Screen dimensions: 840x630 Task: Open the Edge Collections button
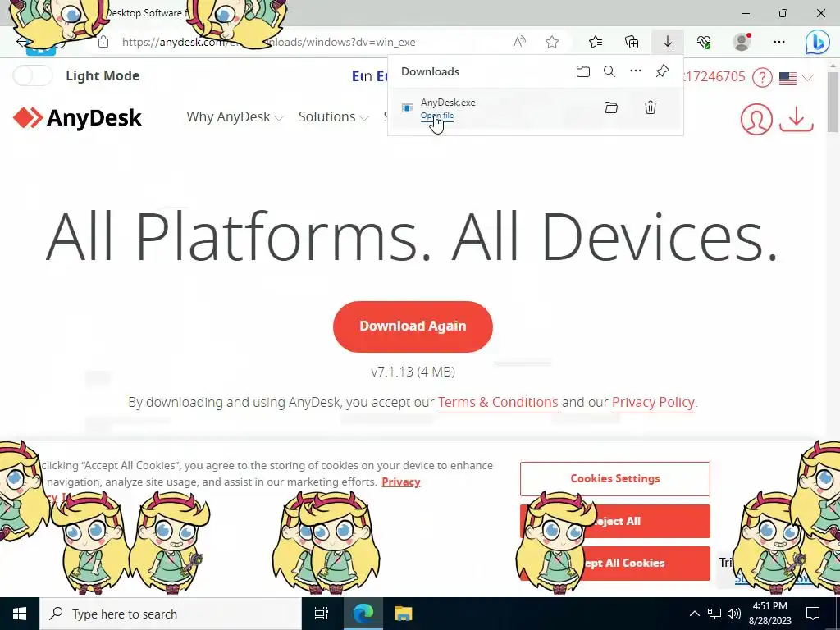632,43
